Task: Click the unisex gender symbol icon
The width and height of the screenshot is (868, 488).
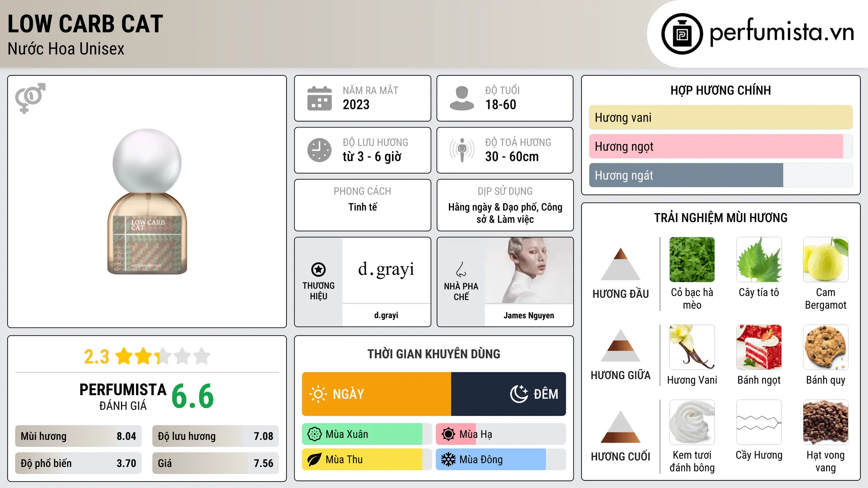Action: pos(30,98)
